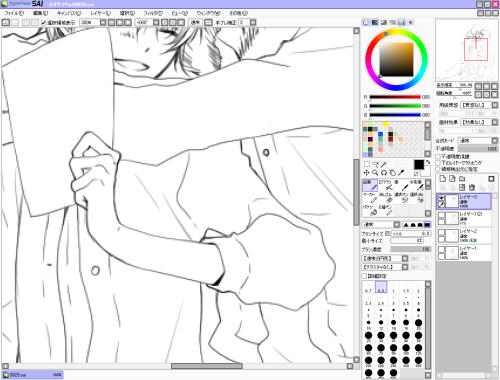Select the pencil brush in tool tray
This screenshot has height=380, width=500.
point(370,185)
